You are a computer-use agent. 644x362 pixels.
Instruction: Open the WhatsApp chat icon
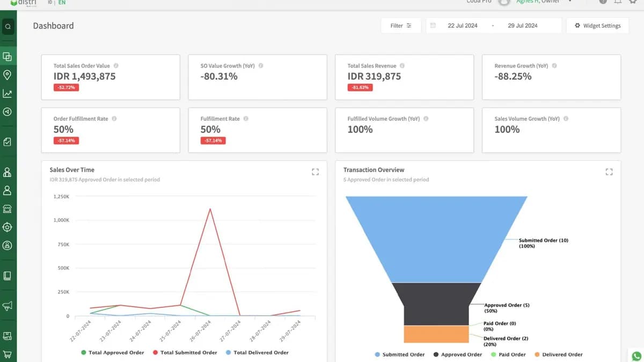click(636, 356)
